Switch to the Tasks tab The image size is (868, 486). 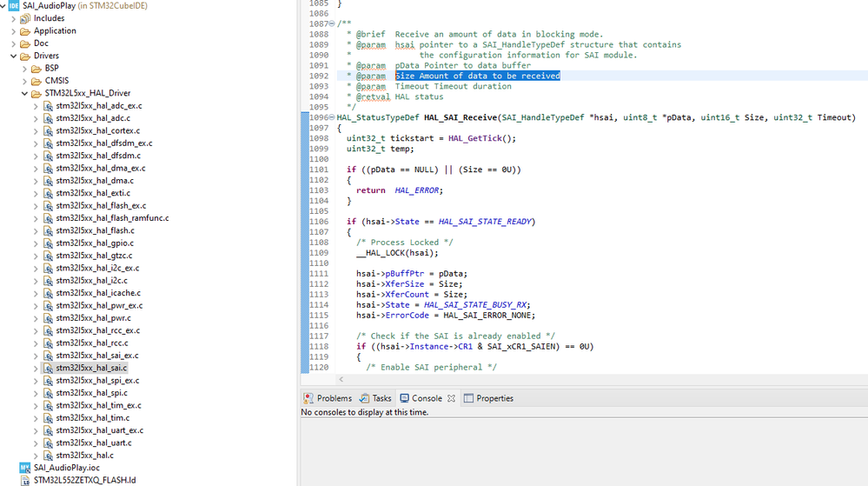tap(375, 398)
